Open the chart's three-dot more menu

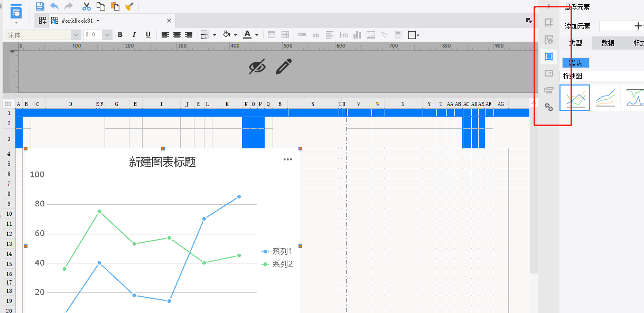click(x=287, y=159)
